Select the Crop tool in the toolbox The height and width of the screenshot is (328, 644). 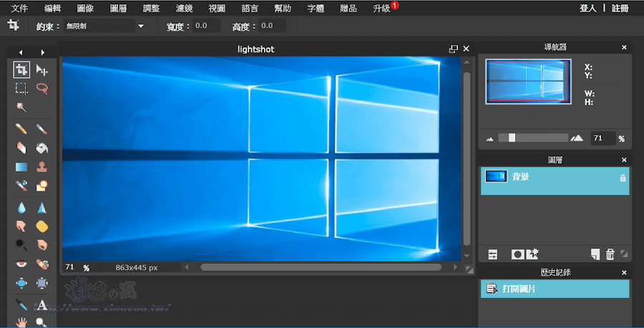21,70
